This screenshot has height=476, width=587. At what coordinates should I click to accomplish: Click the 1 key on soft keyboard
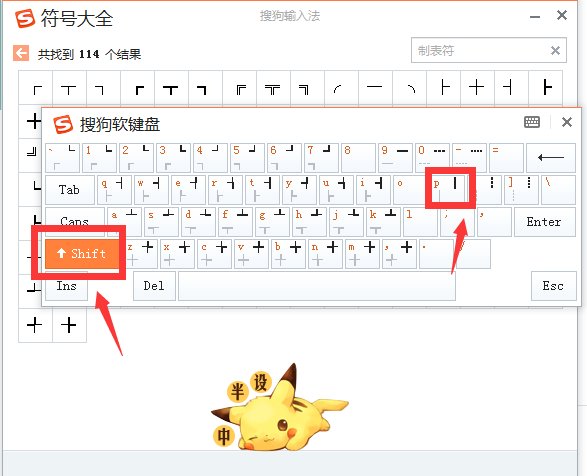[100, 157]
